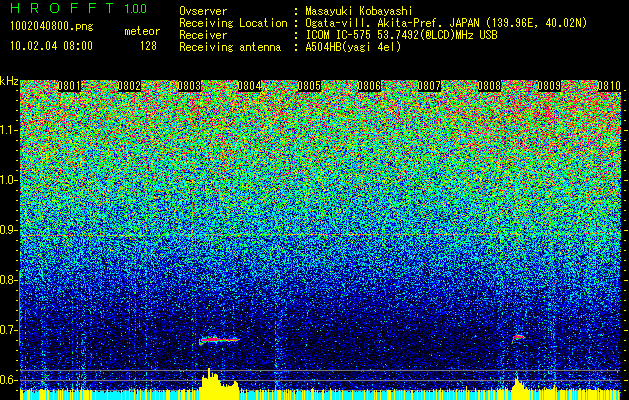Select the ICOM IC-575 53.7492 MHz receiver text

tap(401, 35)
